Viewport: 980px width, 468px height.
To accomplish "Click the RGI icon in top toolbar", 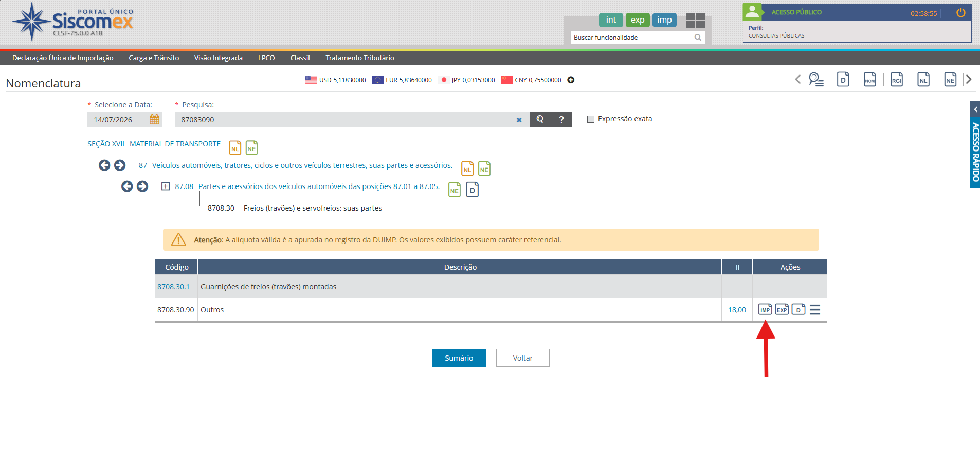I will point(897,79).
